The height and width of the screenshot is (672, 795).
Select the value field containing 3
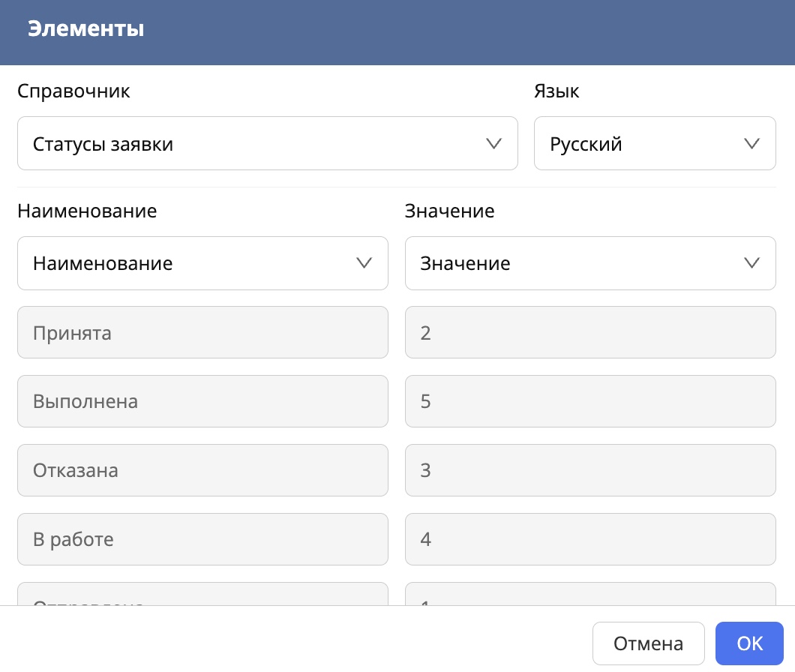tap(590, 470)
